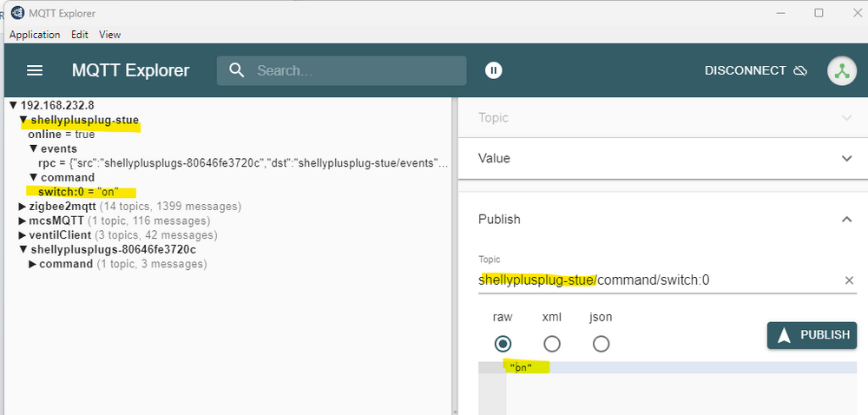Click the connection avatar icon
868x415 pixels.
click(x=841, y=70)
